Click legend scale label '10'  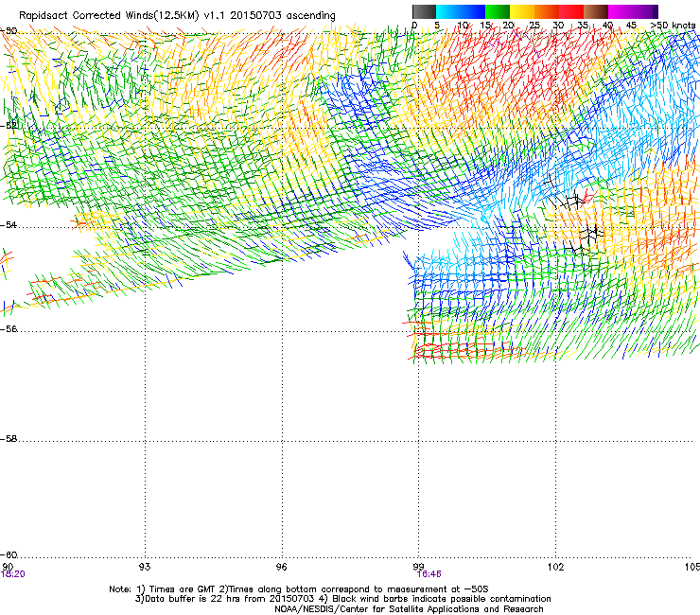(463, 26)
